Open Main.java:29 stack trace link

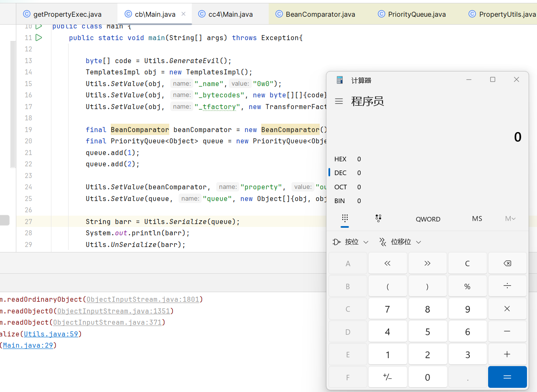click(28, 346)
